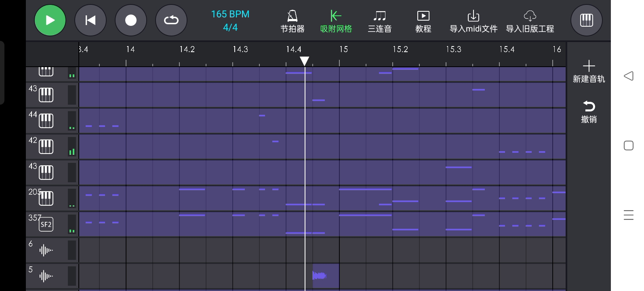
Task: Start recording with the record button
Action: 131,20
